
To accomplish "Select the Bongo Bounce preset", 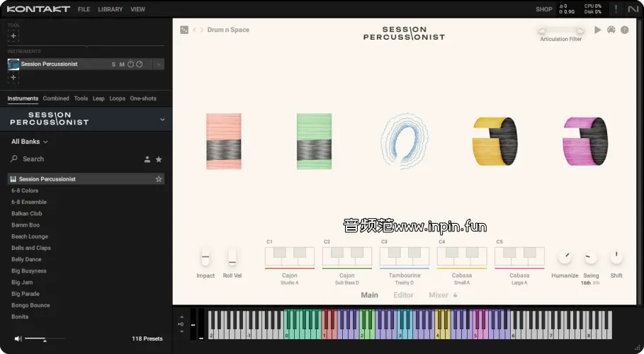I will point(30,306).
